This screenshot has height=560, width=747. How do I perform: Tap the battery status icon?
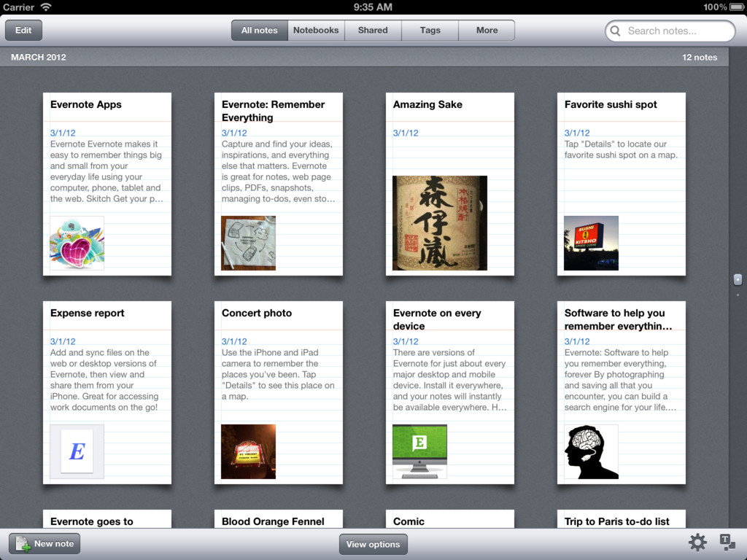pyautogui.click(x=738, y=7)
